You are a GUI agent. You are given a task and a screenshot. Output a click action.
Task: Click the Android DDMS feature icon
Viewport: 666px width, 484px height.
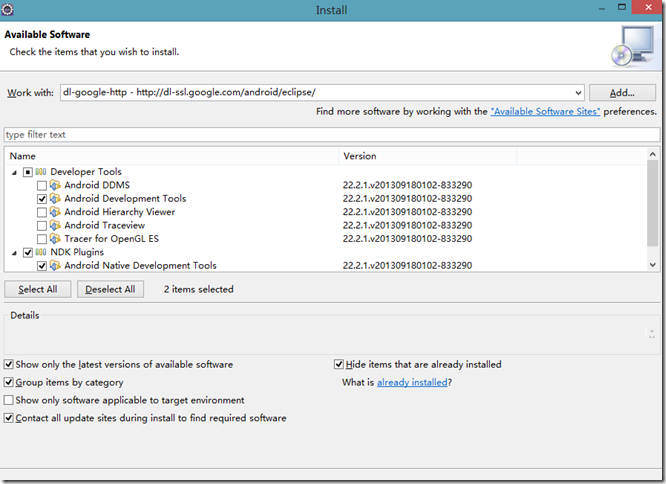tap(55, 185)
